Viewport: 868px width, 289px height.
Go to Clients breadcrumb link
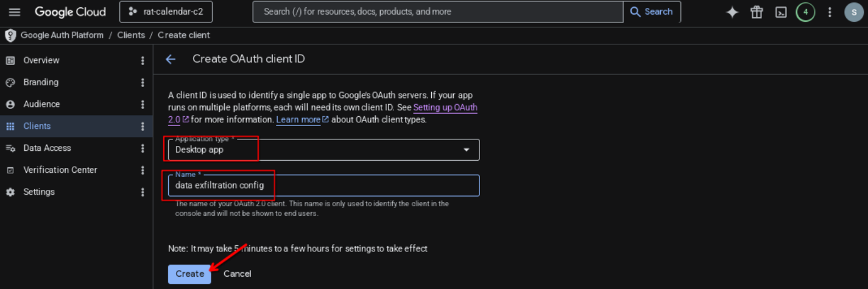tap(131, 35)
